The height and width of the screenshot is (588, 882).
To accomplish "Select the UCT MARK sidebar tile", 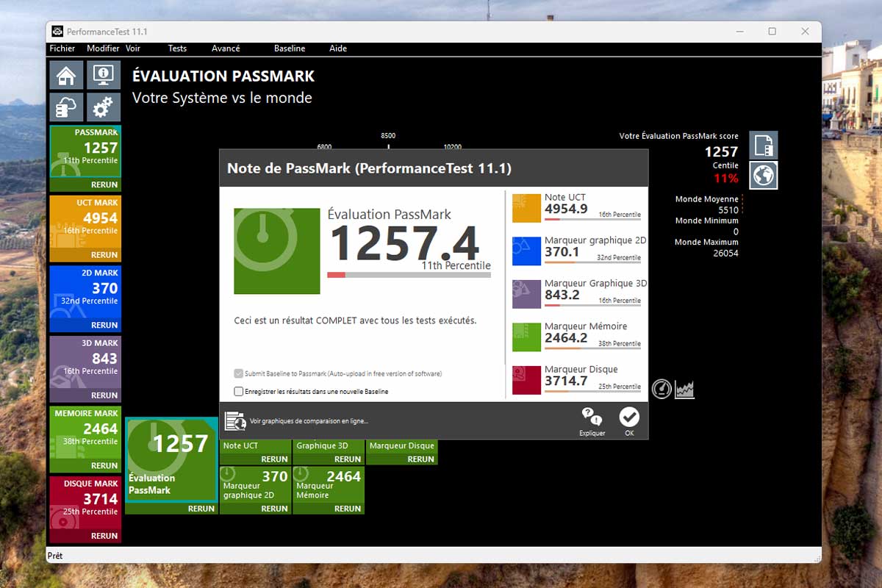I will pos(85,222).
